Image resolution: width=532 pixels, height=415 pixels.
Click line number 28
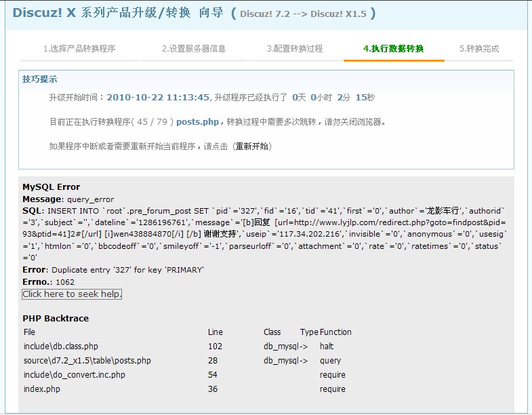pos(213,361)
